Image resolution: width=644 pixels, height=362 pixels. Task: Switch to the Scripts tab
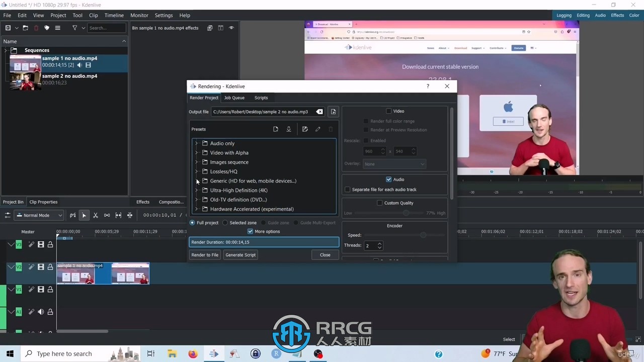tap(261, 98)
